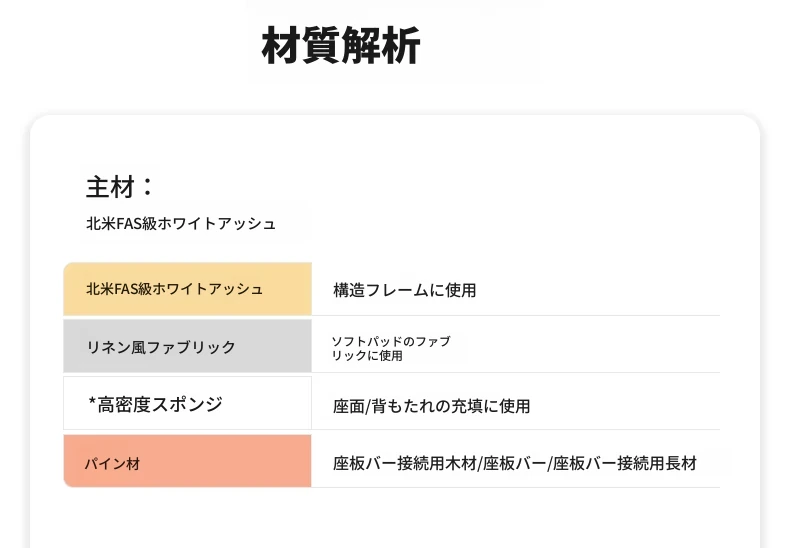Select the yellow 北米FAS級ホワイトアッシュ table cell

click(187, 289)
